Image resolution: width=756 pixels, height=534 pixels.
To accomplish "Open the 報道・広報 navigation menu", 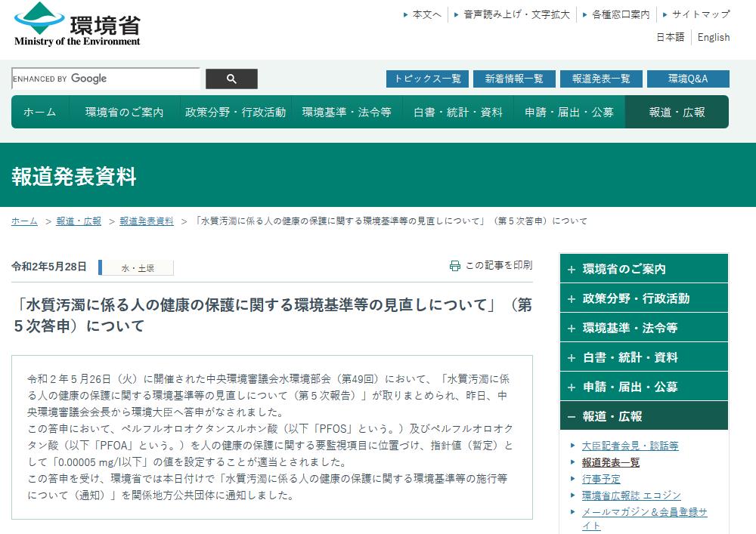I will click(x=675, y=111).
